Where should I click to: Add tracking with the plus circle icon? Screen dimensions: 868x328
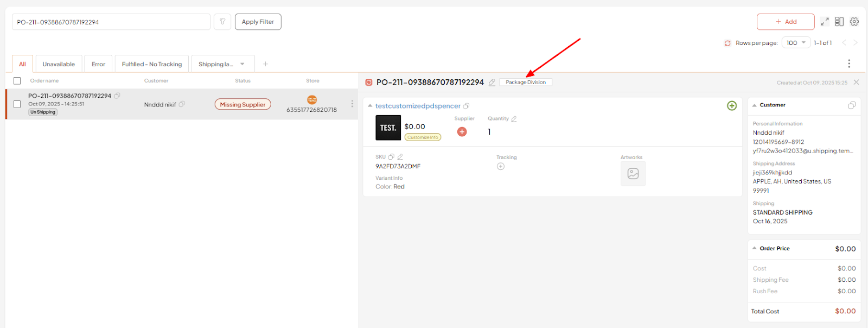pos(501,167)
